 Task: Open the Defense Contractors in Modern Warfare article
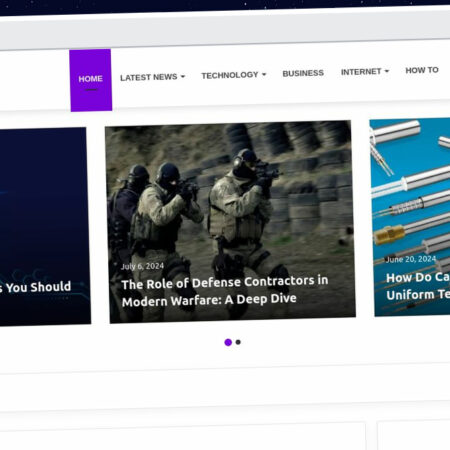tap(225, 291)
